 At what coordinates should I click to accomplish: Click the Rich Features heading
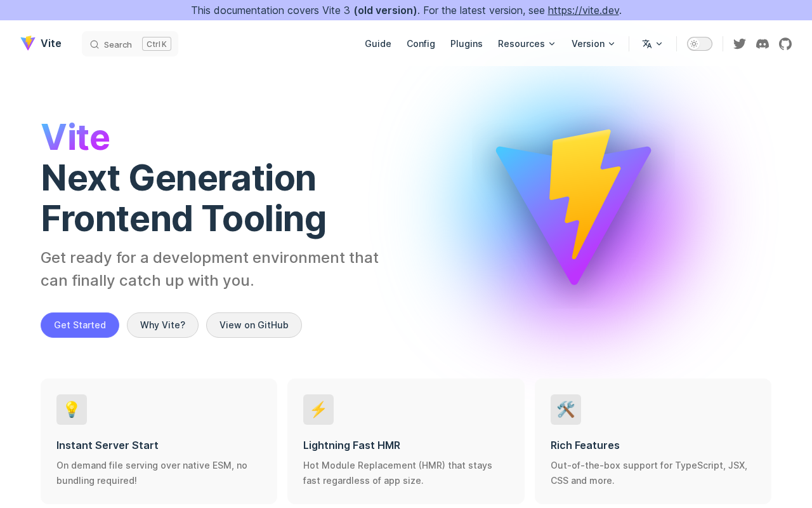(x=585, y=445)
